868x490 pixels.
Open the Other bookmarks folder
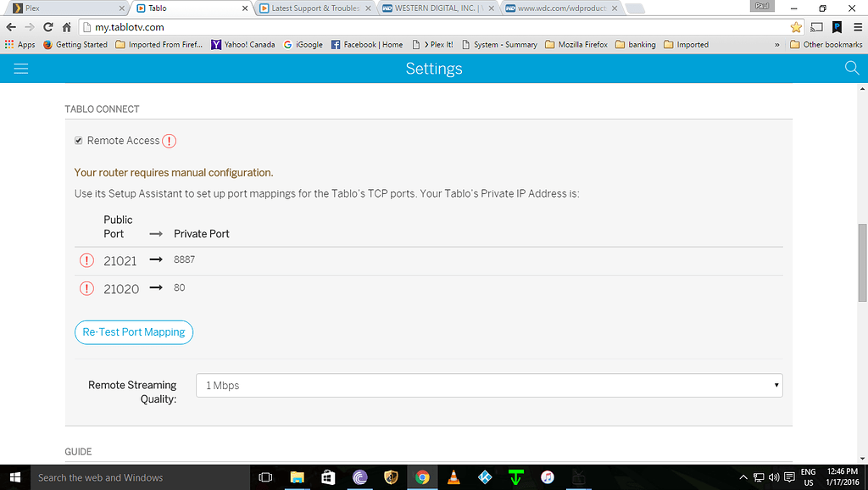(826, 45)
